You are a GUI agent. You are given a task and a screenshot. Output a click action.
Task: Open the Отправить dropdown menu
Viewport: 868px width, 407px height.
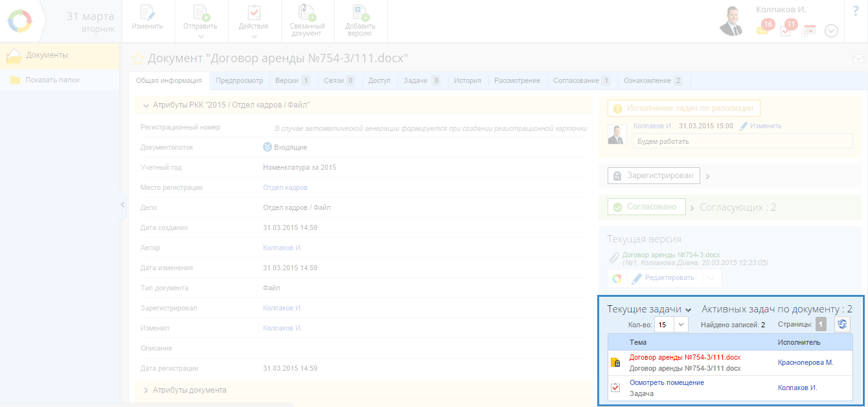click(x=201, y=36)
